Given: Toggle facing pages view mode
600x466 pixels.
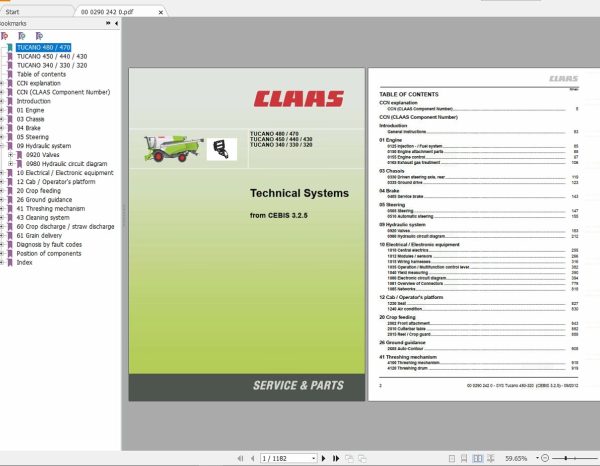Looking at the screenshot, I should coord(478,458).
